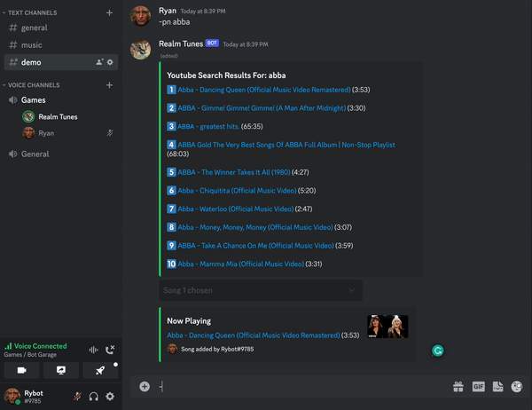Click Ryan's muted microphone indicator

click(110, 133)
